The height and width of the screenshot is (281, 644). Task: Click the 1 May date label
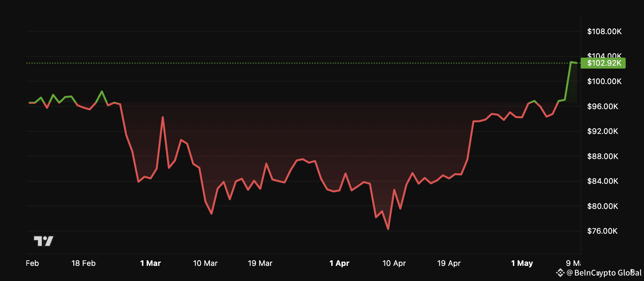(x=522, y=263)
